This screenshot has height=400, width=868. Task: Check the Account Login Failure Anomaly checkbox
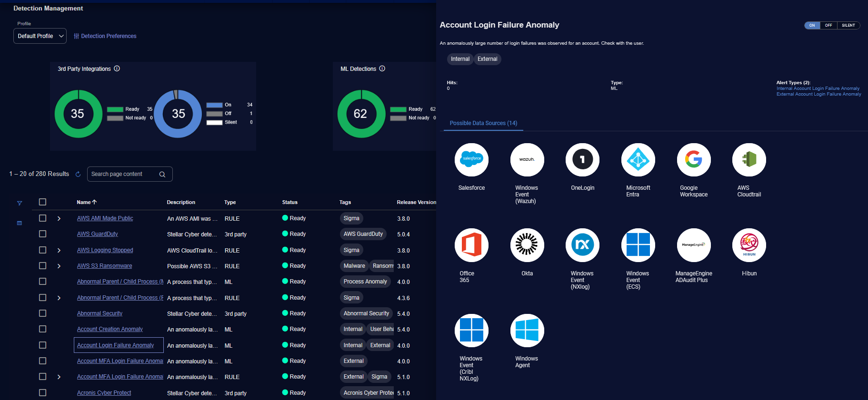click(x=42, y=345)
